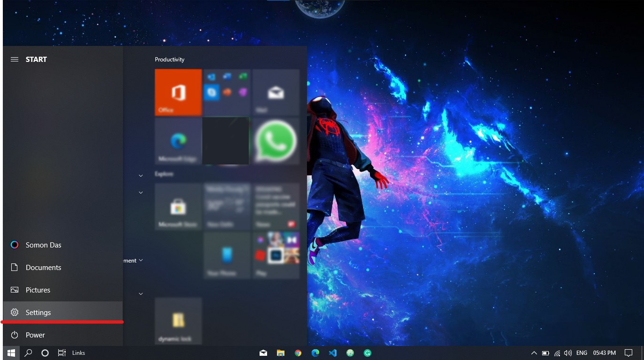Launch the Your Phone tile
The height and width of the screenshot is (360, 644).
[x=227, y=255]
